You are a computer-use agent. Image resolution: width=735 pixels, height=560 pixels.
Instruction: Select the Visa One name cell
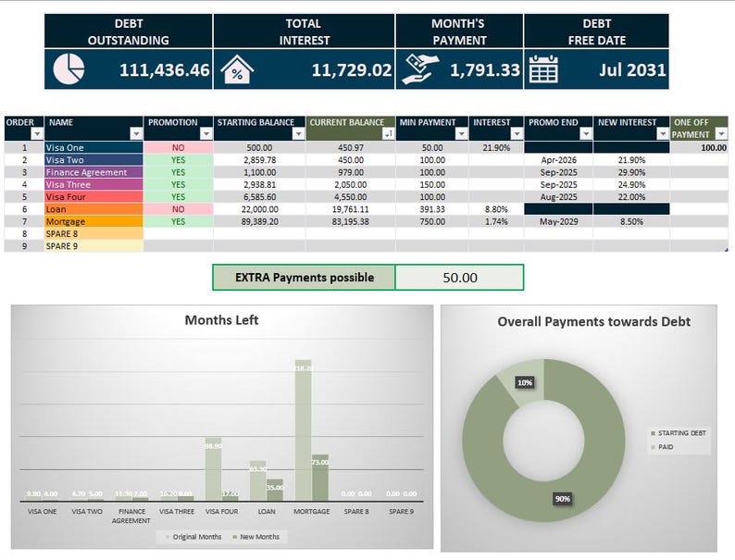pyautogui.click(x=93, y=147)
